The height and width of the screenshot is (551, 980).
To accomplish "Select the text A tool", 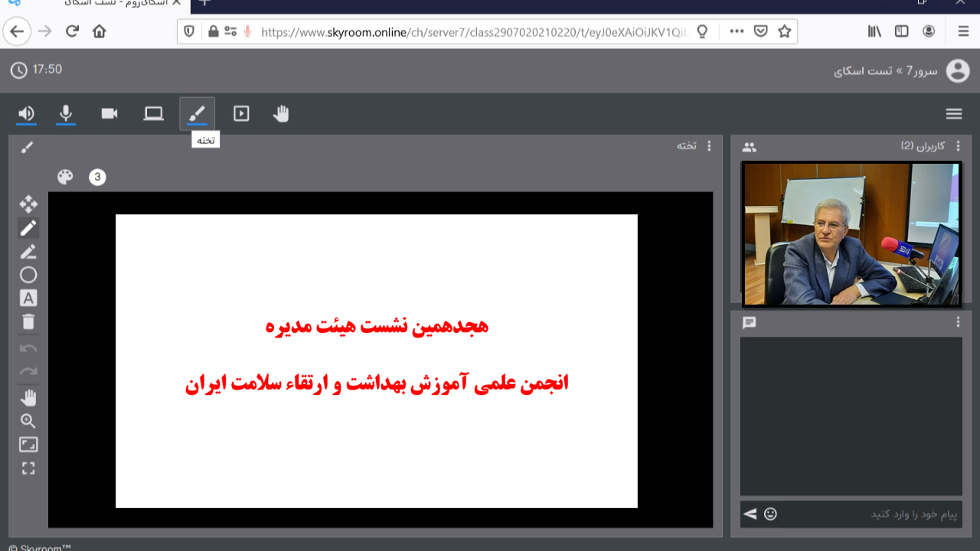I will click(28, 298).
